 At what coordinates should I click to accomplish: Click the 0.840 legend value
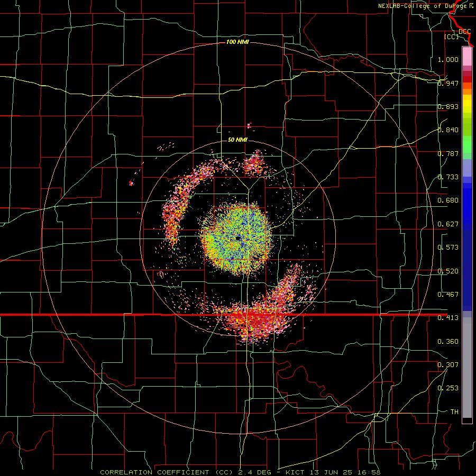(x=448, y=130)
